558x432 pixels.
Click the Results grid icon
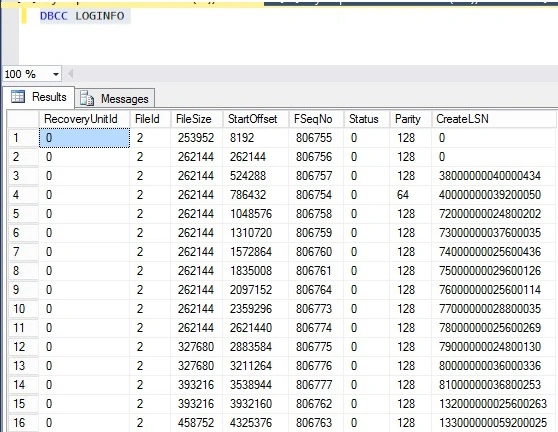18,97
